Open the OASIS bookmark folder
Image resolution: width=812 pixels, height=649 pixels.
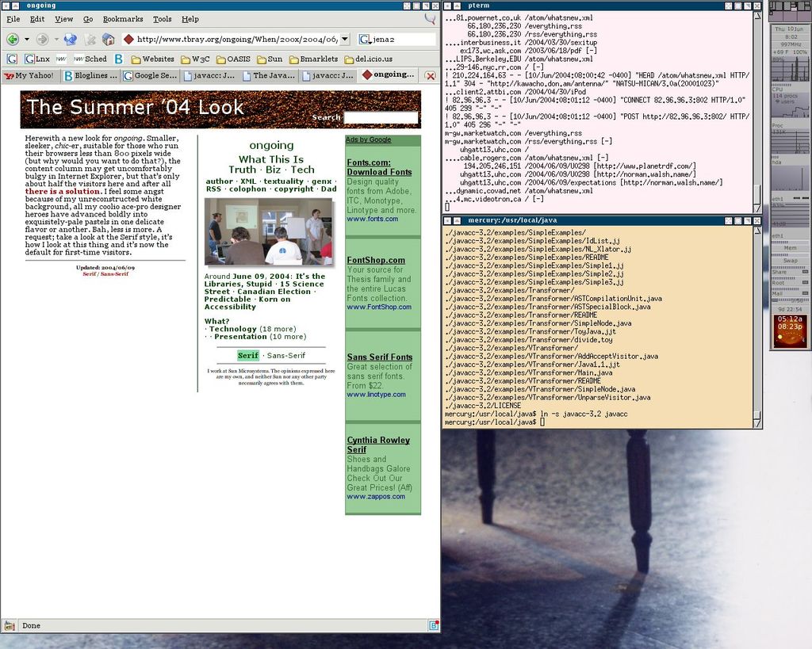click(233, 59)
